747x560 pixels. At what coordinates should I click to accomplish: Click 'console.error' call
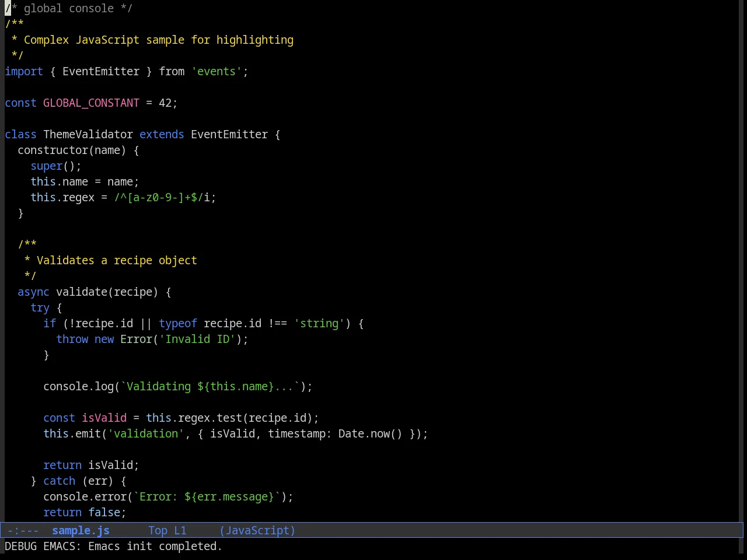(85, 496)
